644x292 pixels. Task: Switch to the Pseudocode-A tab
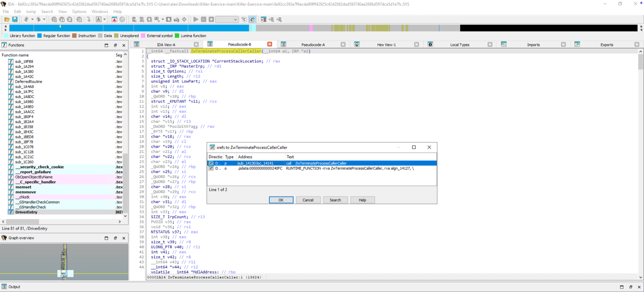313,45
